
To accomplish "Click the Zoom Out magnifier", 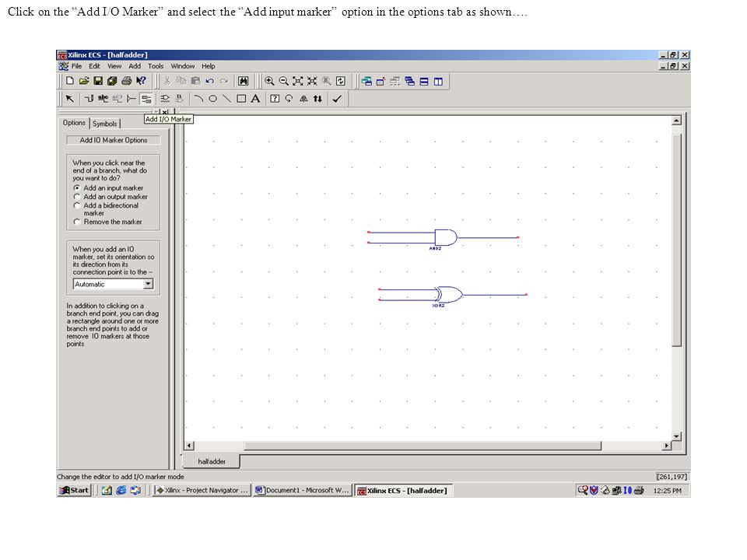I will pos(283,81).
